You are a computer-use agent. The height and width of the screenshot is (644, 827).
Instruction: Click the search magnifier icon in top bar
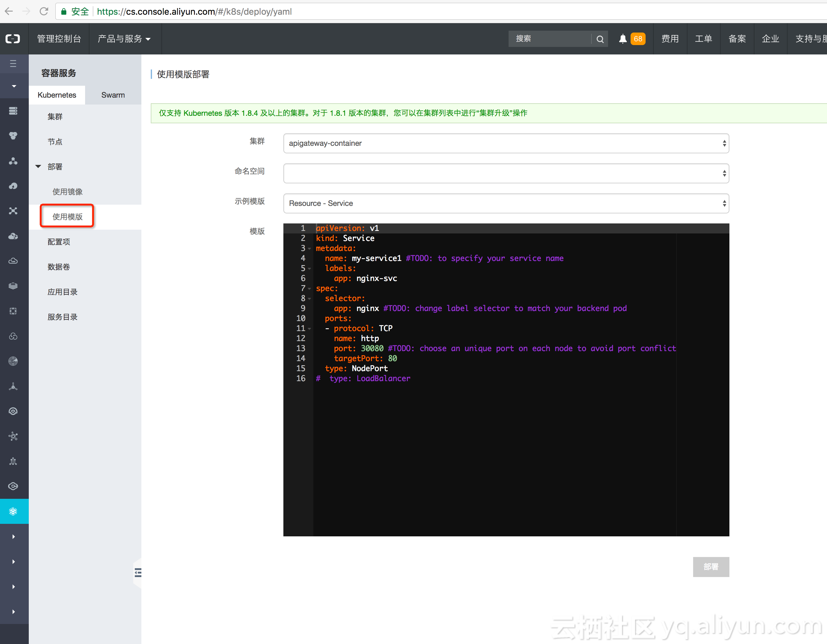pos(600,38)
